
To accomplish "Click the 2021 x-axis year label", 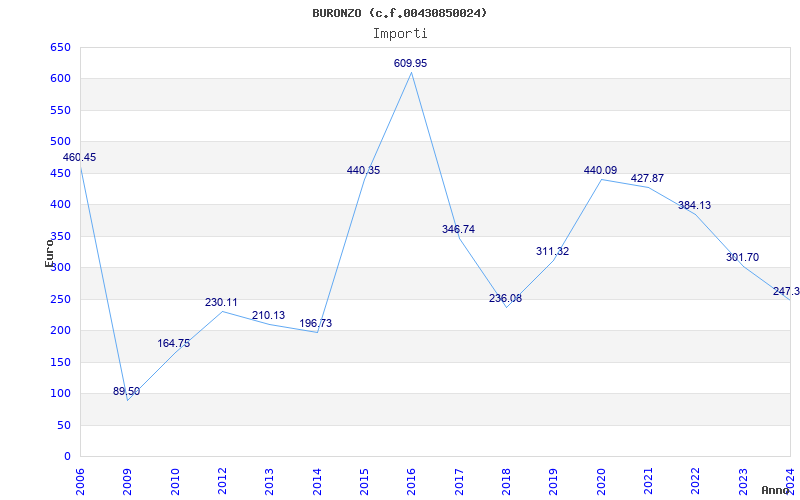I will click(648, 482).
